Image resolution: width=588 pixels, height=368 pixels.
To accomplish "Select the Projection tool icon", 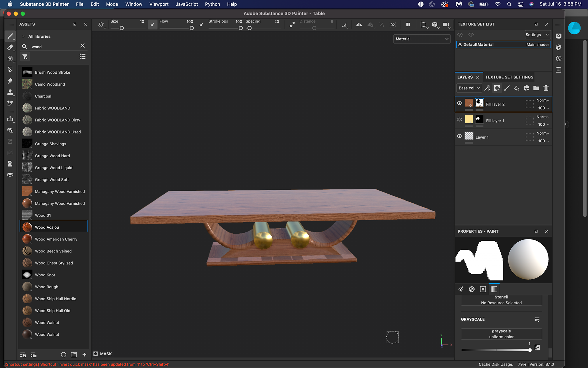I will (10, 59).
